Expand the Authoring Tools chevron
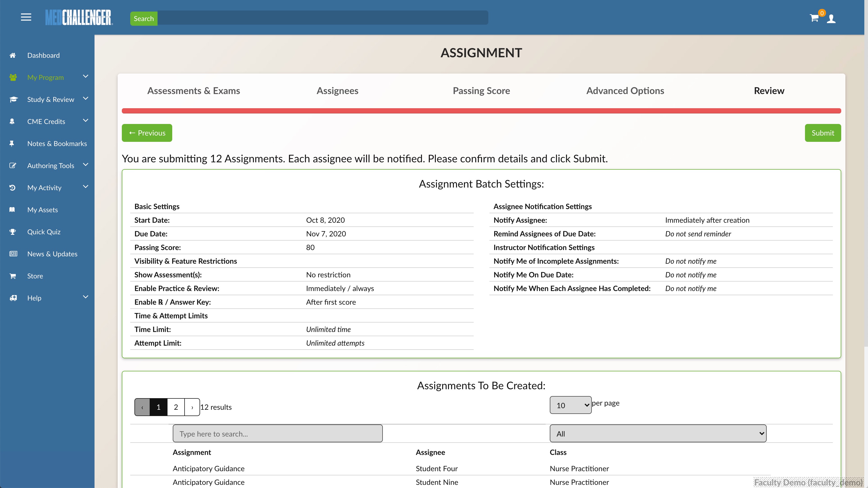The image size is (868, 488). [86, 165]
